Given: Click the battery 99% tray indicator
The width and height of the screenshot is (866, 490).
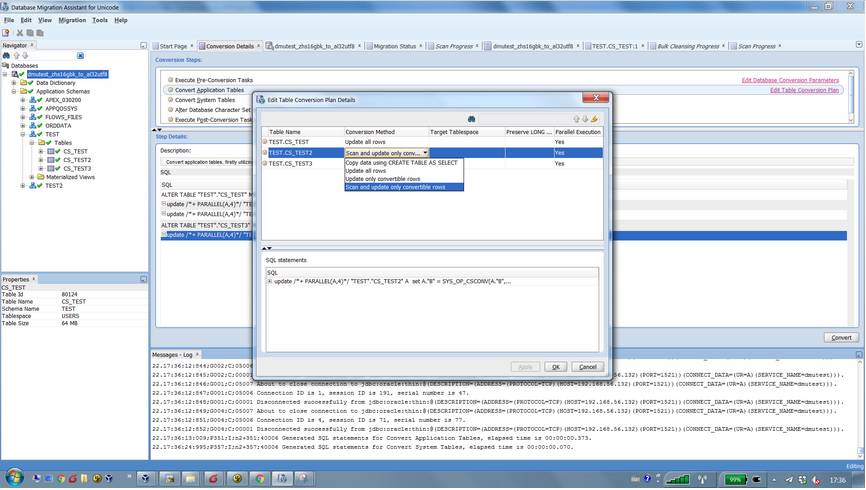Looking at the screenshot, I should 735,480.
